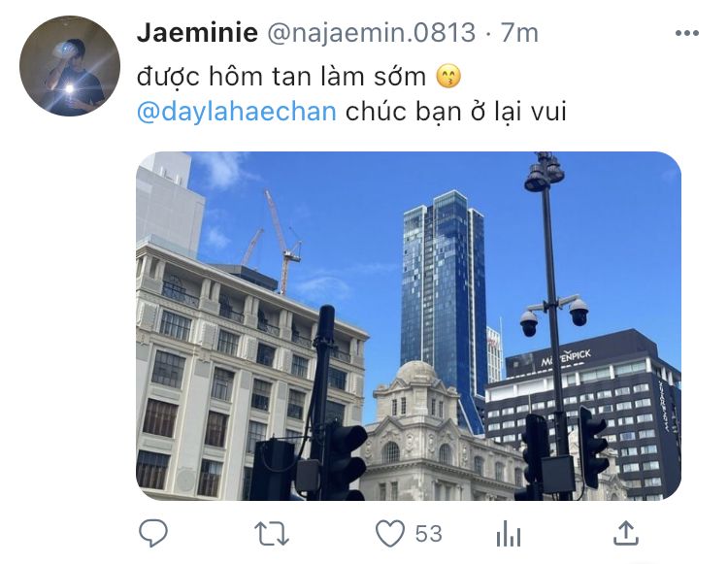The width and height of the screenshot is (728, 564).
Task: Open the attached city skyline photo
Action: (x=409, y=326)
